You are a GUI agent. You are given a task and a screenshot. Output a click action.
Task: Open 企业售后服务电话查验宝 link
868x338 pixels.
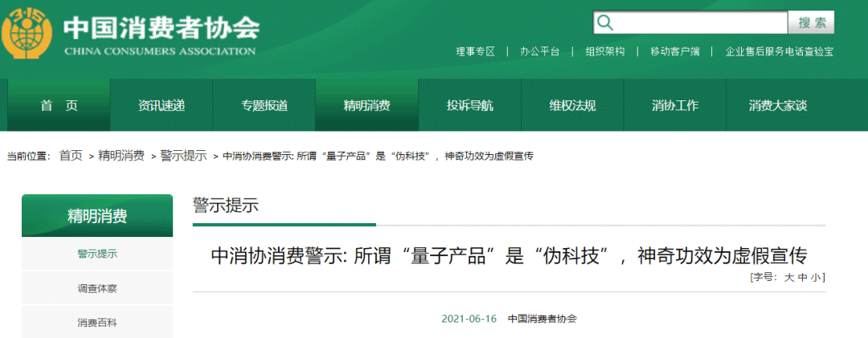tap(779, 51)
